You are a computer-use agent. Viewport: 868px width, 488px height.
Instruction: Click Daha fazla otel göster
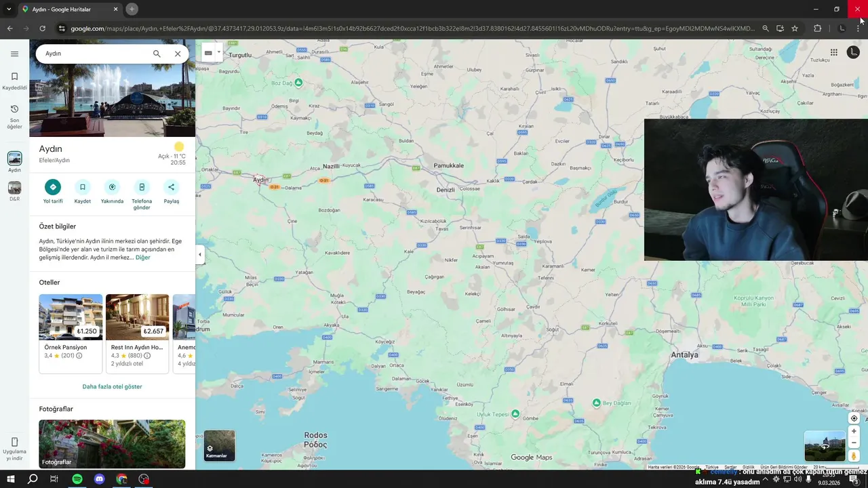pos(112,386)
